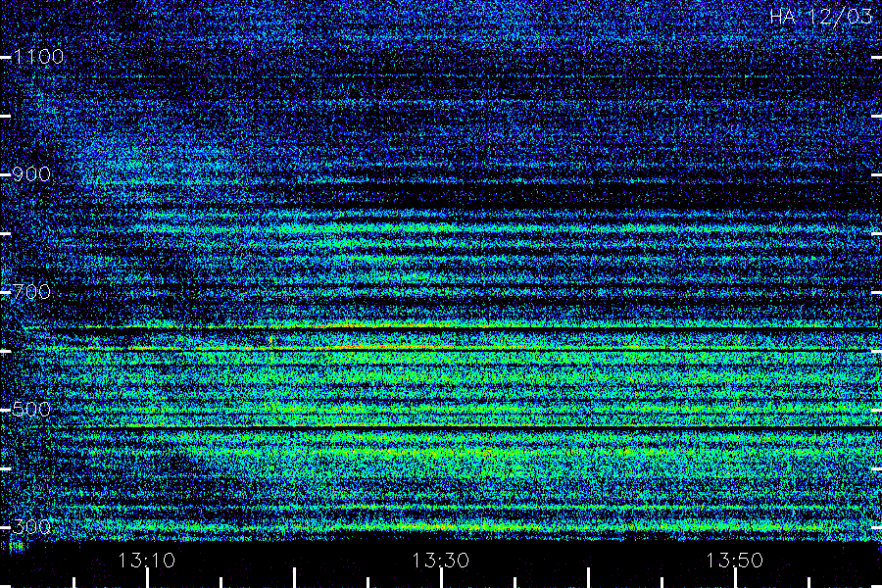Click the 300 frequency axis label
Image resolution: width=882 pixels, height=588 pixels.
[x=31, y=526]
